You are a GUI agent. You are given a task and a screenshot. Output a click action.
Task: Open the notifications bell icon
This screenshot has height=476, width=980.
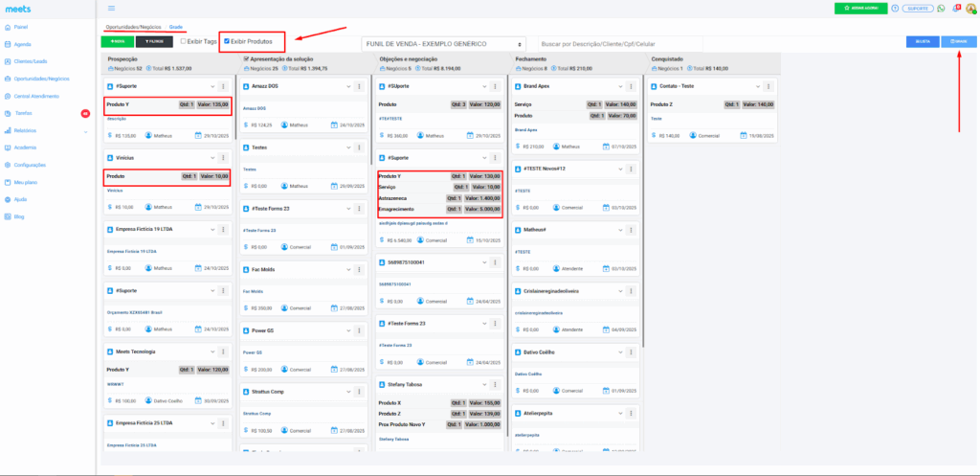pos(956,8)
